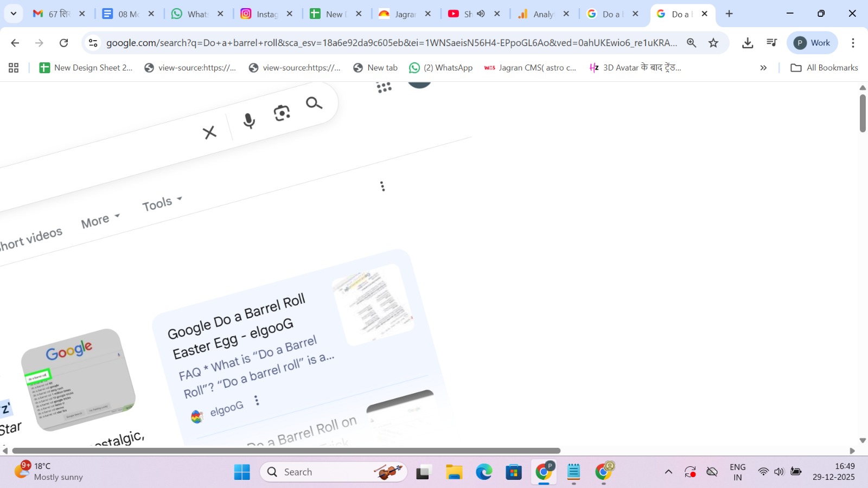Open the All Bookmarks folder
868x488 pixels.
(x=825, y=68)
